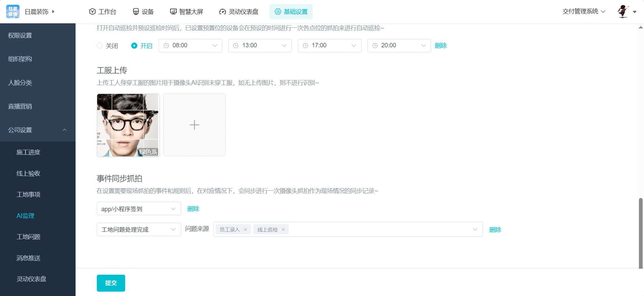Viewport: 644px width, 296px height.
Task: Click the clock icon in 08:00 field
Action: click(166, 46)
